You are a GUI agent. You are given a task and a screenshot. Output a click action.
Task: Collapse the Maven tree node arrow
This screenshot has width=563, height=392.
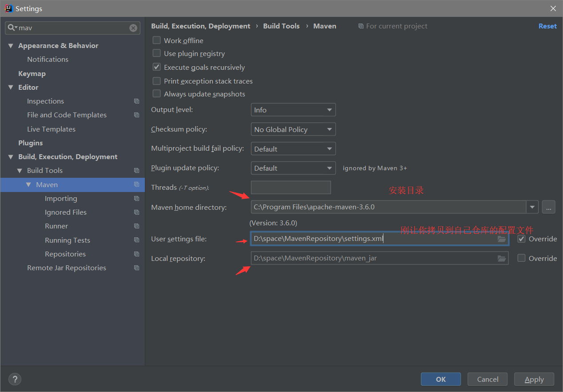28,184
